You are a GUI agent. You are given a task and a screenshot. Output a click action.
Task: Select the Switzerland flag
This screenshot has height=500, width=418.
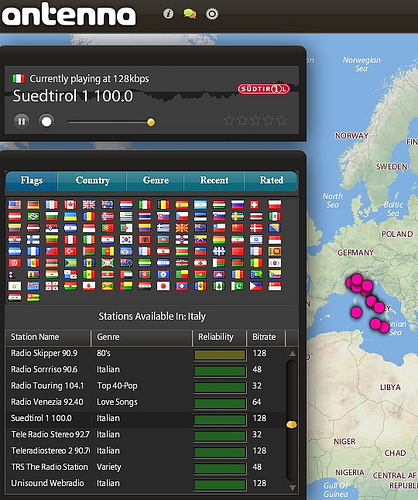tap(255, 204)
